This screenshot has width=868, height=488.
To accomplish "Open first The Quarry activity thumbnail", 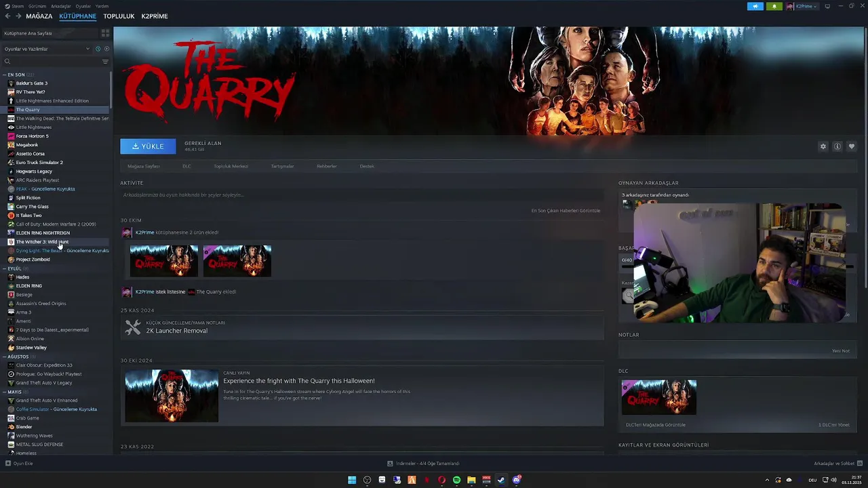I will (164, 261).
